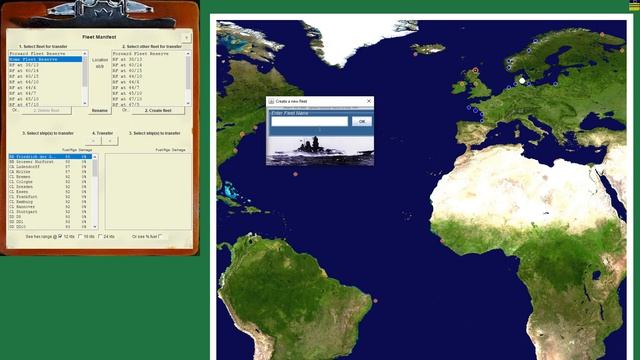This screenshot has width=640, height=360.
Task: Select ship BB Friedrich der G... row
Action: pos(50,157)
